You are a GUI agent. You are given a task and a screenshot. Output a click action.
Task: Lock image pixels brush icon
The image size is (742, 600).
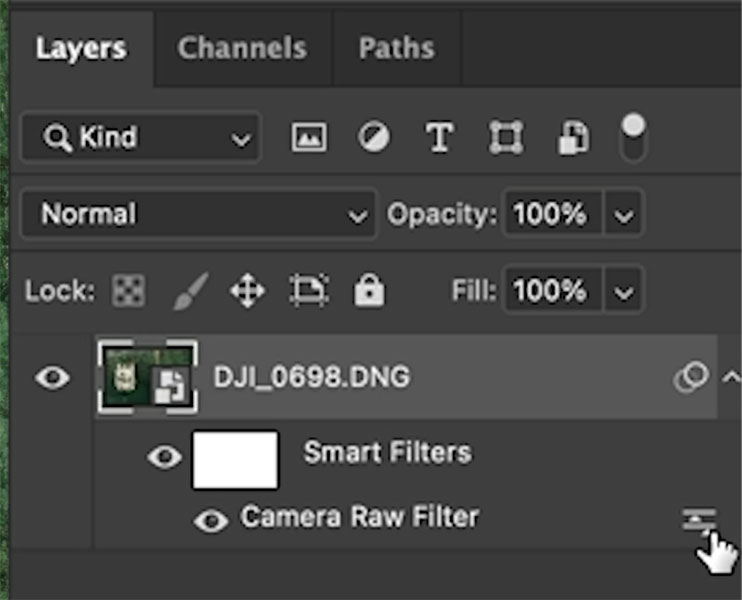pyautogui.click(x=191, y=291)
